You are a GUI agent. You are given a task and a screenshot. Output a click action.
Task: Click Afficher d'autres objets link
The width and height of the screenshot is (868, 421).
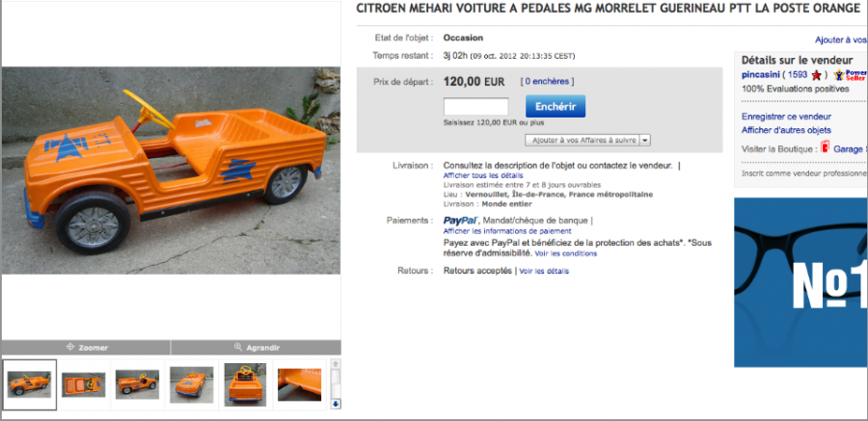coord(786,130)
